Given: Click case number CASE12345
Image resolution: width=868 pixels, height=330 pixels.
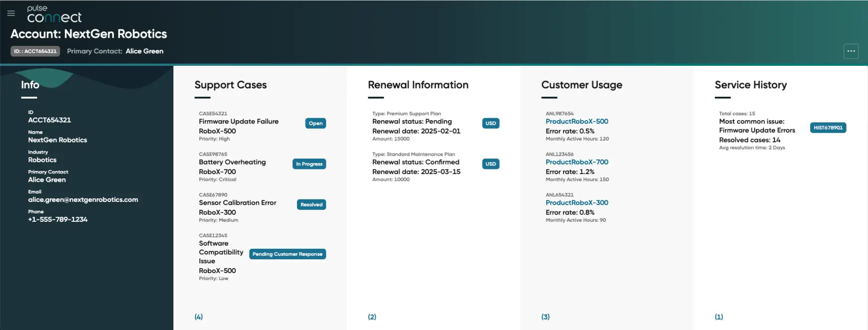Looking at the screenshot, I should (x=213, y=235).
